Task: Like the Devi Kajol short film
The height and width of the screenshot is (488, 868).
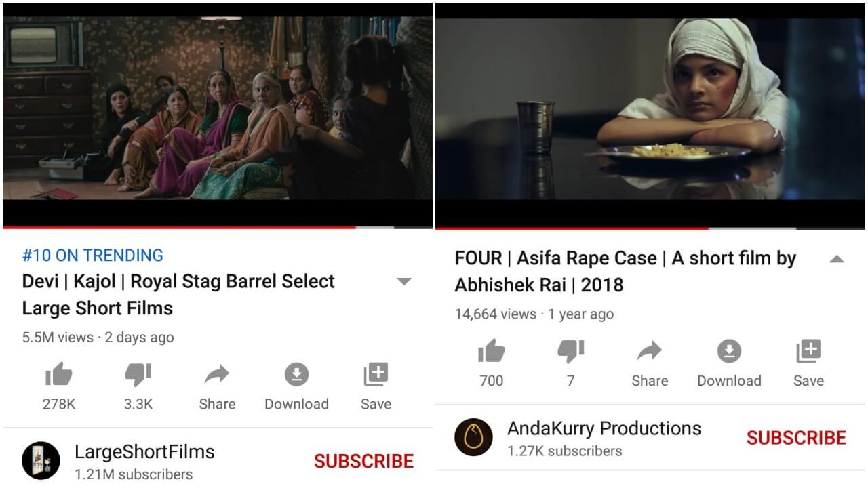Action: click(x=59, y=386)
